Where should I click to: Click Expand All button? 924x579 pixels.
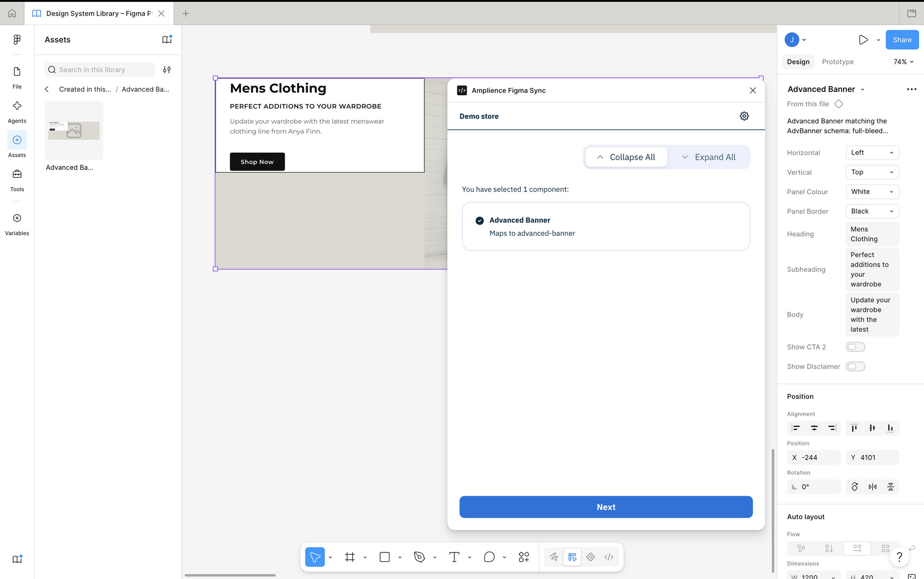(x=708, y=157)
